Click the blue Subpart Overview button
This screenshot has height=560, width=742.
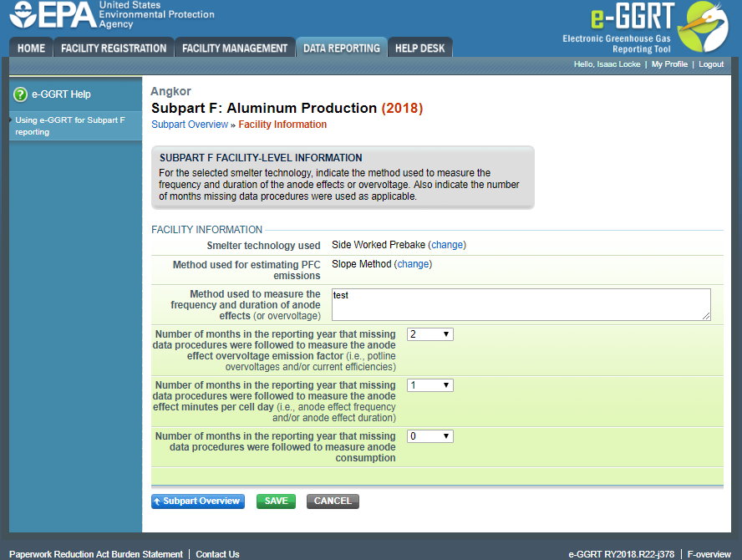[x=198, y=501]
